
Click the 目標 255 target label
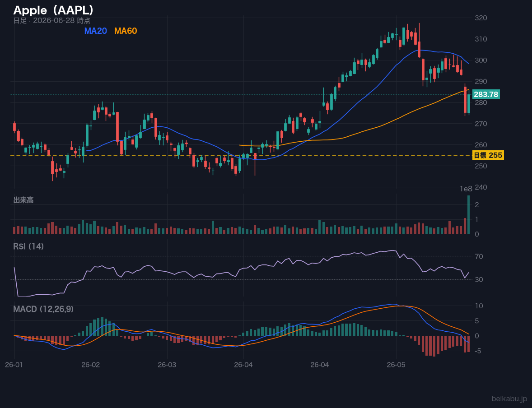[x=488, y=155]
